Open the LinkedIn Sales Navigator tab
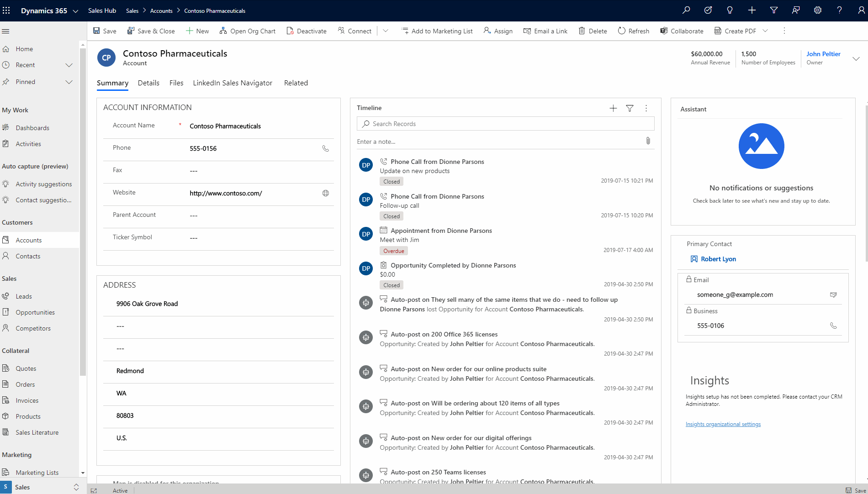Screen dimensions: 868x494 point(233,83)
